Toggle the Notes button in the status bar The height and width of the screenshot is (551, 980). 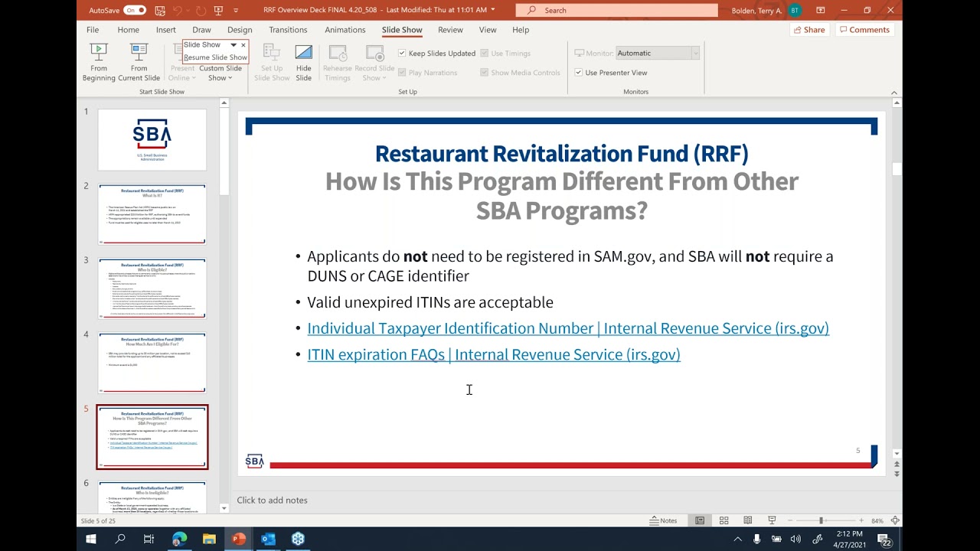coord(664,520)
